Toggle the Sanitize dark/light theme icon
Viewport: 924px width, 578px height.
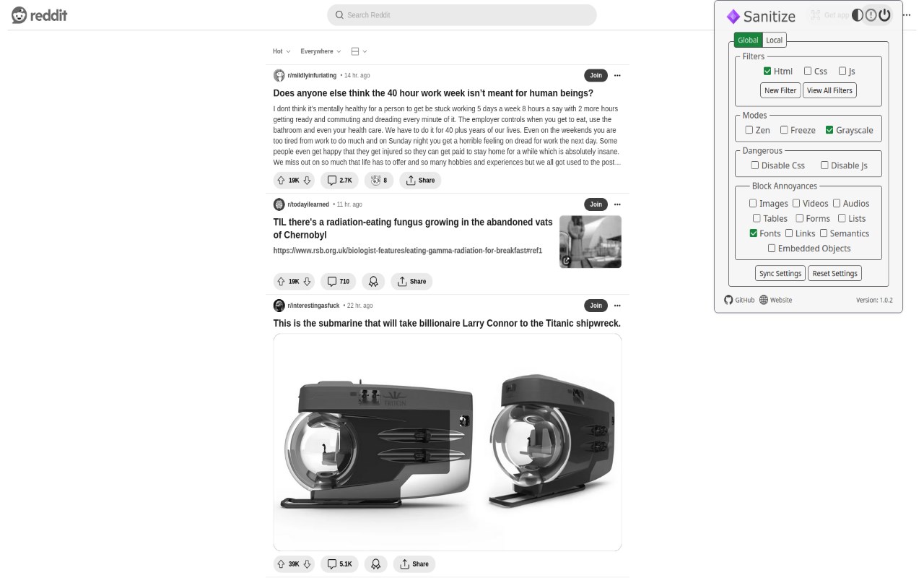pyautogui.click(x=858, y=15)
